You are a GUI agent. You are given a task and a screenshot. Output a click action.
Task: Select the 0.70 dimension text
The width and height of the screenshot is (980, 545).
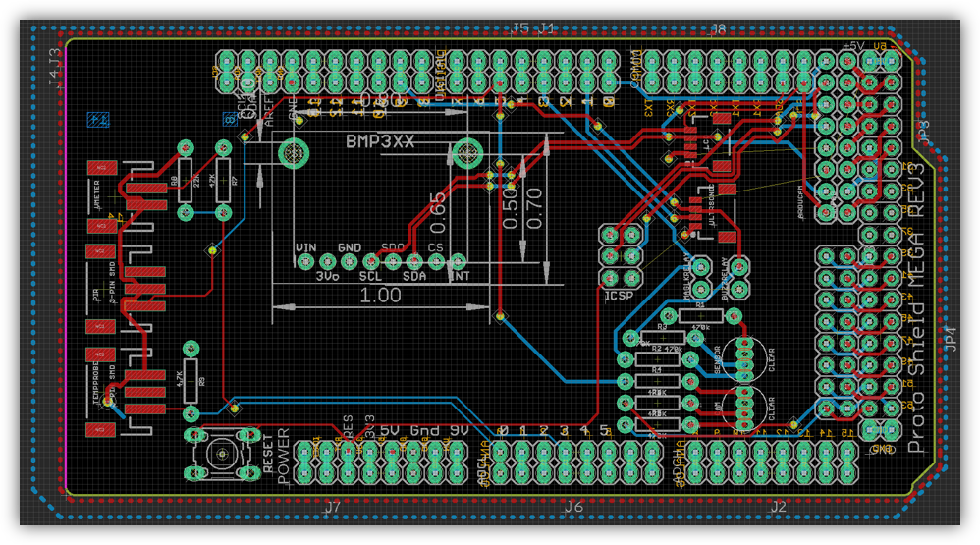534,208
